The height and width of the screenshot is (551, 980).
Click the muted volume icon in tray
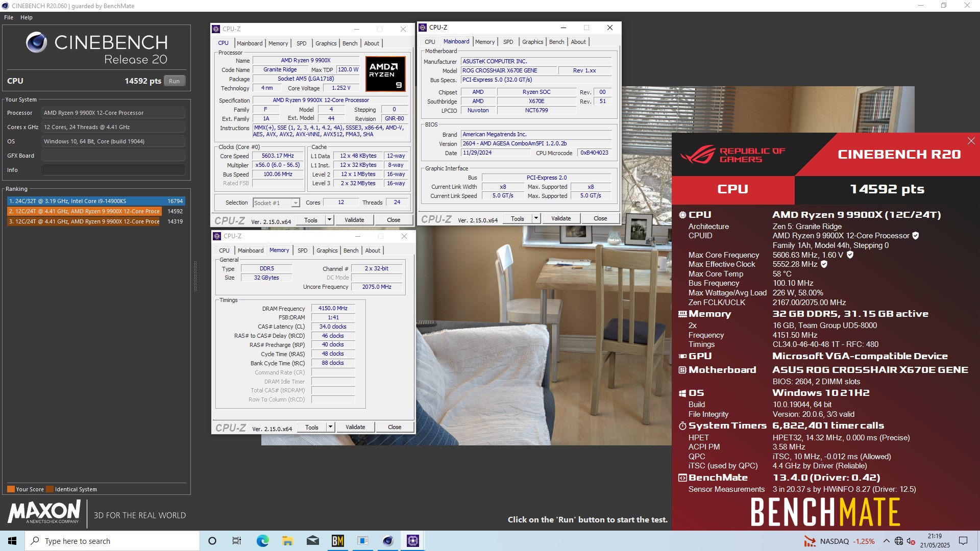911,541
